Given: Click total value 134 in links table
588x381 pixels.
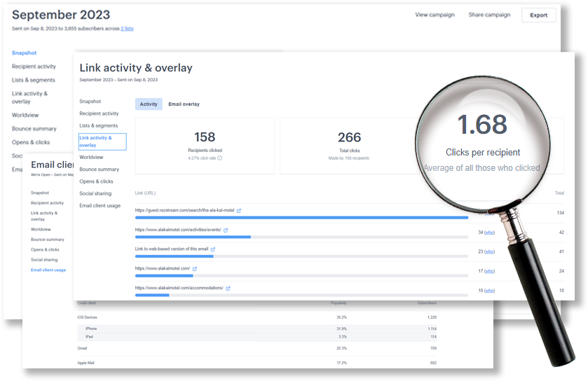Looking at the screenshot, I should [x=560, y=213].
